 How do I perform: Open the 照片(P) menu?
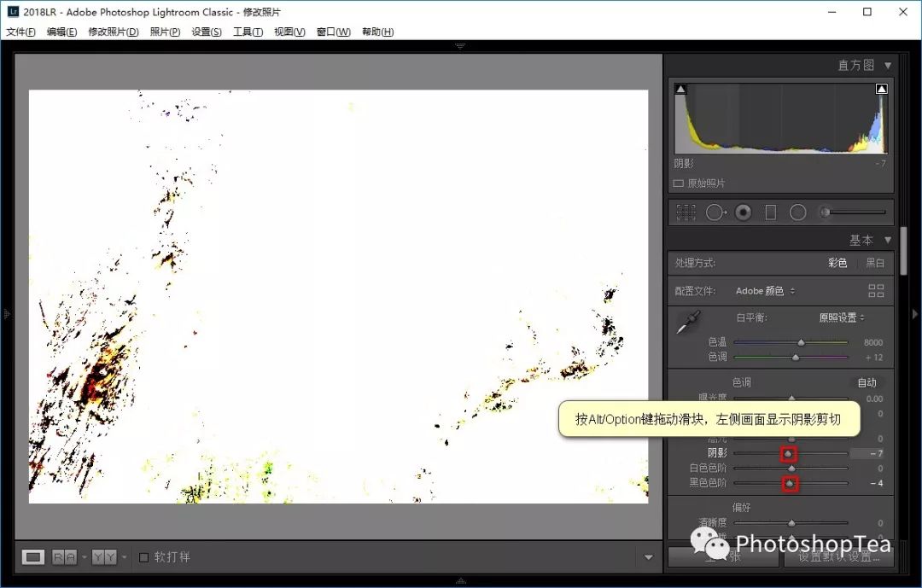click(x=166, y=32)
